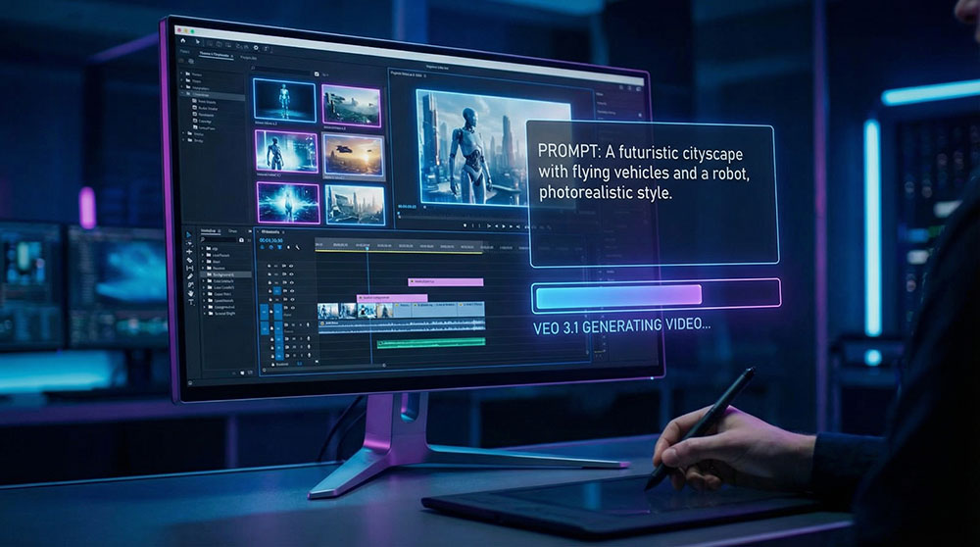The height and width of the screenshot is (547, 980).
Task: Click the marker icon beside the timeline wrench
Action: 288,247
